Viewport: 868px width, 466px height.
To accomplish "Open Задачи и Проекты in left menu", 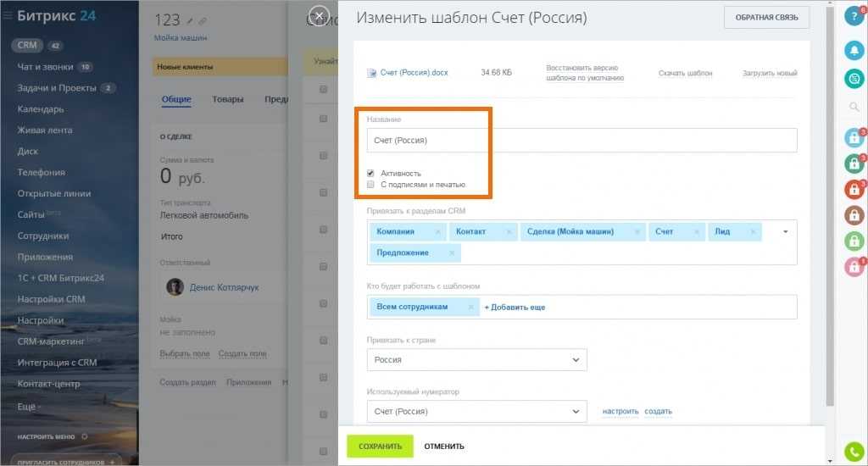I will pos(59,88).
